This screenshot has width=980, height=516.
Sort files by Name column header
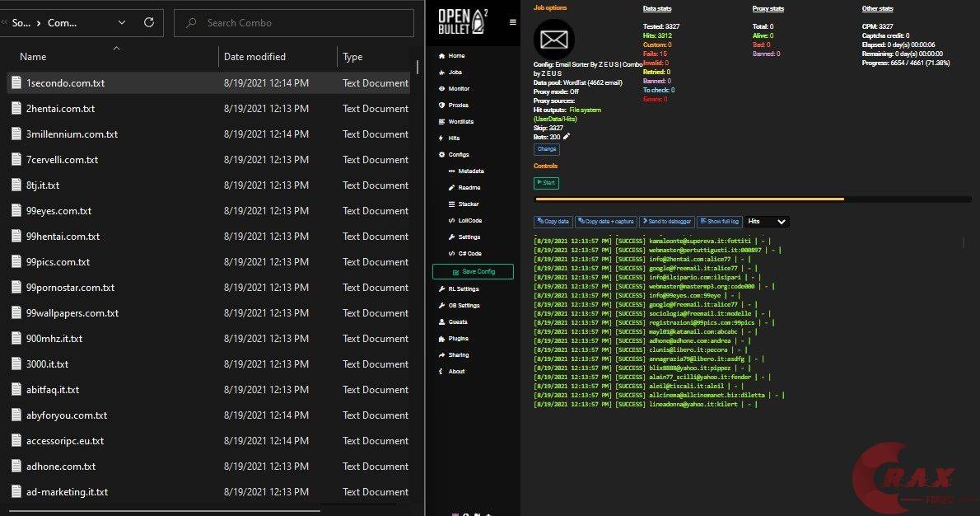(x=33, y=56)
